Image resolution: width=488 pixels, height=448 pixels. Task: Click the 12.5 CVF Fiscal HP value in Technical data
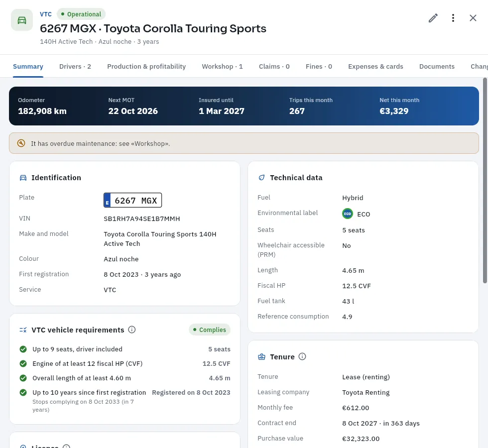point(357,286)
